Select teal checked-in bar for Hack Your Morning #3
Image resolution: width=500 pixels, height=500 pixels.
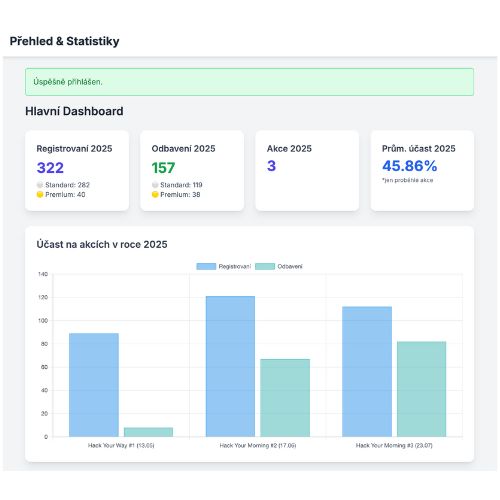click(x=421, y=389)
